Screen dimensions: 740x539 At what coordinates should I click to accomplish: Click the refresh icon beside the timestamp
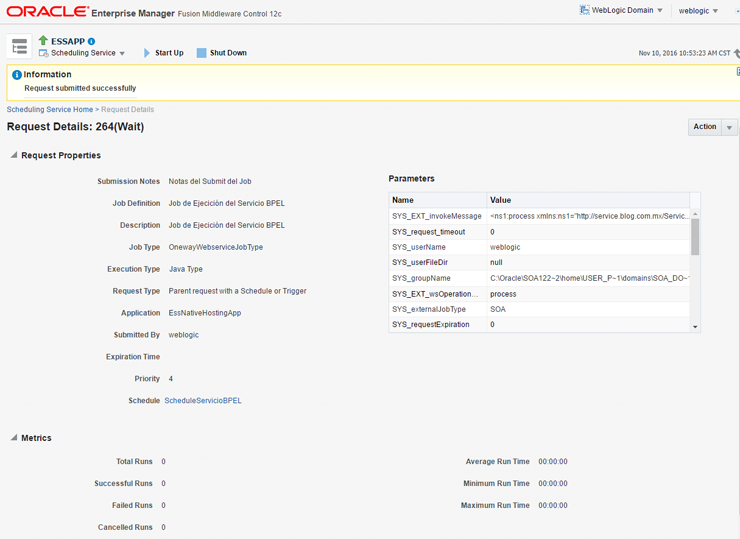[x=736, y=53]
